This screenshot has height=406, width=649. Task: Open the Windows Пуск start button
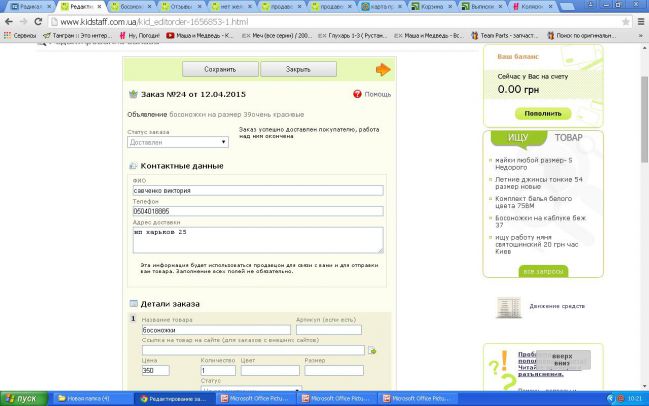[21, 398]
